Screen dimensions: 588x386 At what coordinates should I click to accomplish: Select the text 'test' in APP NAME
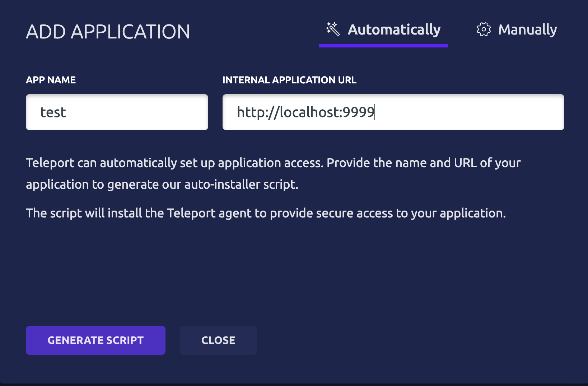coord(53,112)
